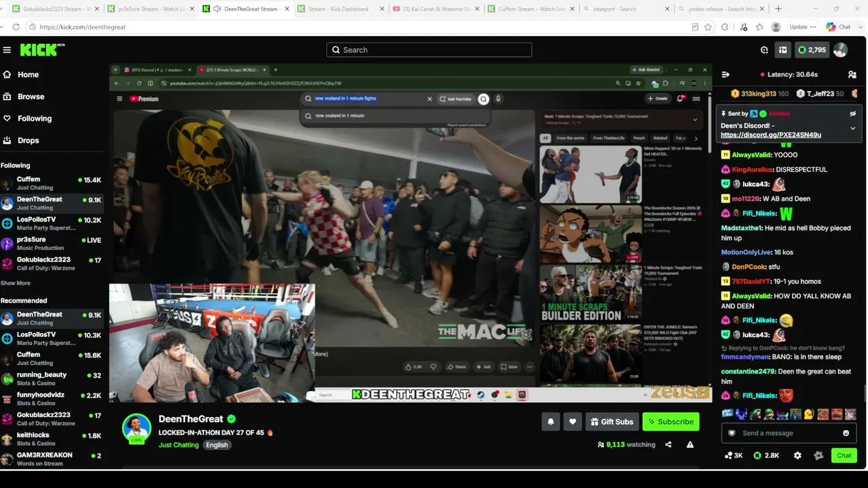868x488 pixels.
Task: Collapse the chat panel
Action: tap(726, 75)
